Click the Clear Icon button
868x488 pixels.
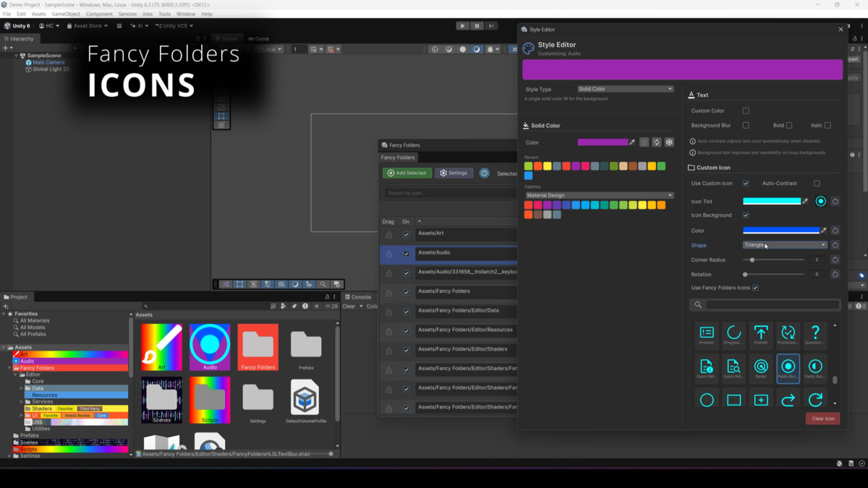[x=822, y=419]
